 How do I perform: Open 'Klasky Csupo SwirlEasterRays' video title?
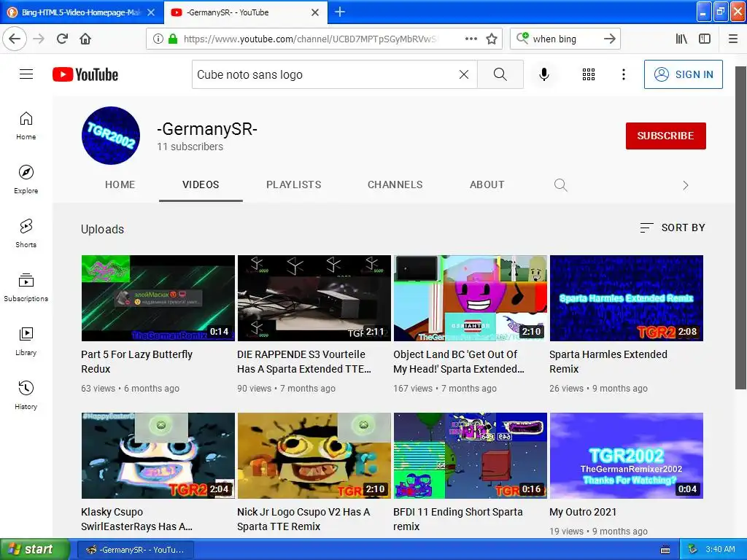click(x=136, y=519)
